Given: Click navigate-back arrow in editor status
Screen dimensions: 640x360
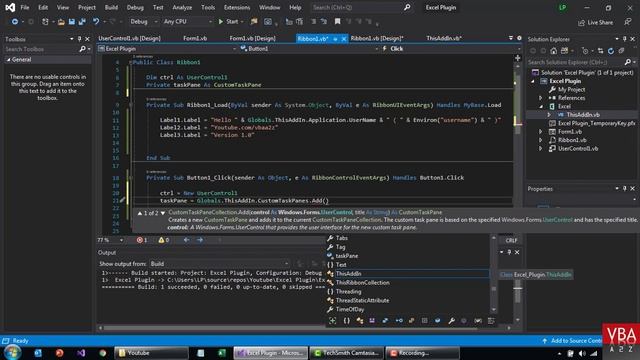Looking at the screenshot, I should [186, 240].
